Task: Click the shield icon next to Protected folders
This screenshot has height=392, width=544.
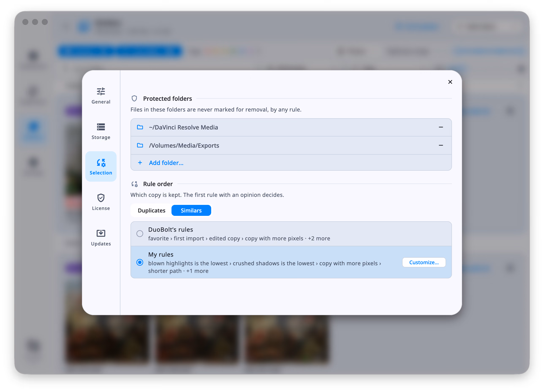Action: click(134, 99)
